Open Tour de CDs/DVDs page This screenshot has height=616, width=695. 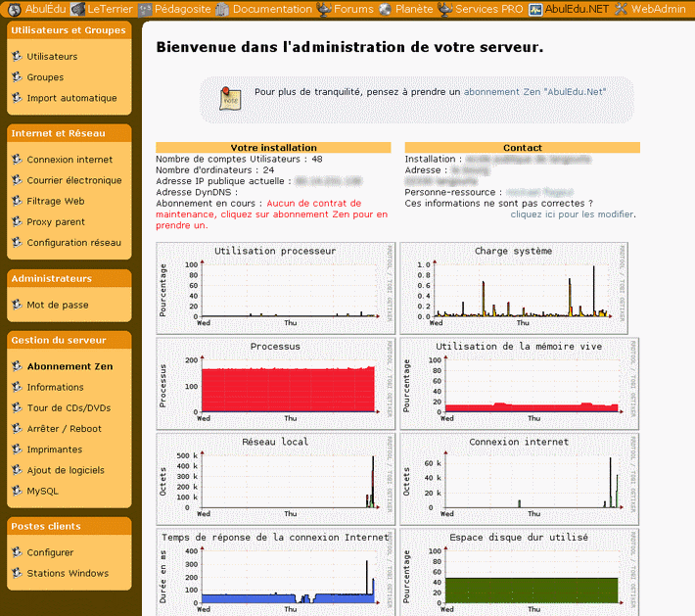click(69, 408)
